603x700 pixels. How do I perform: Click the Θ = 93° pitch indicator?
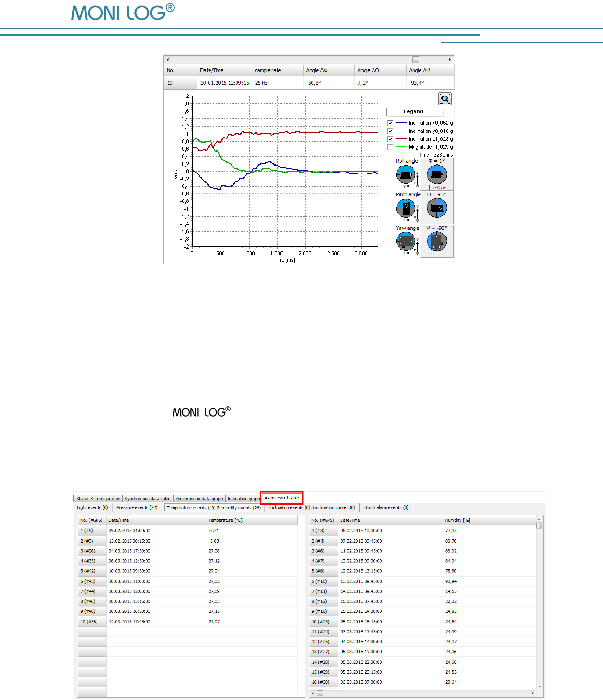pyautogui.click(x=437, y=208)
